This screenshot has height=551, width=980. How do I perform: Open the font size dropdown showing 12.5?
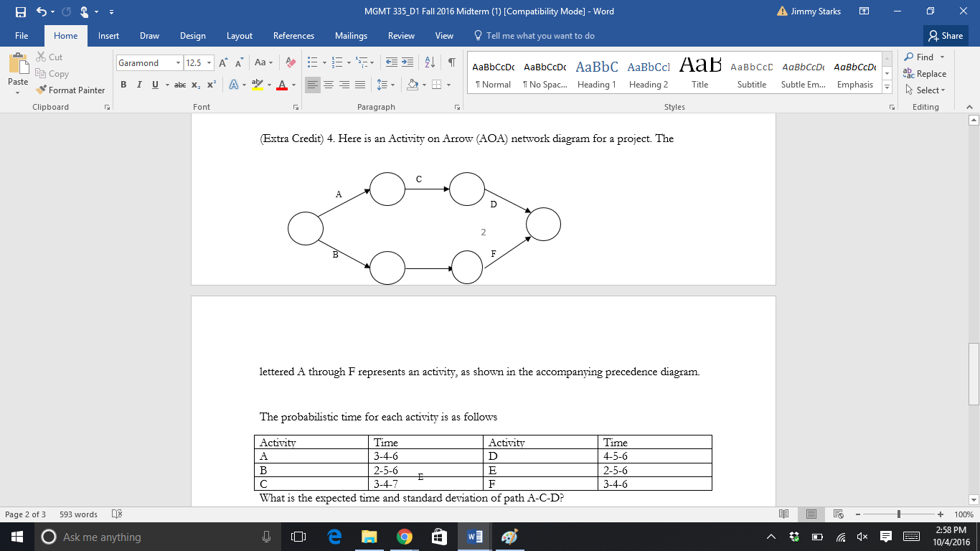[x=209, y=63]
